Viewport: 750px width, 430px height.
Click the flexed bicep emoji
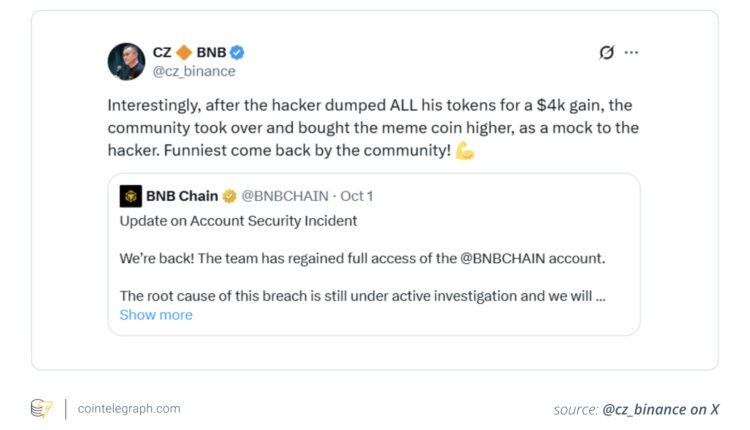point(464,150)
